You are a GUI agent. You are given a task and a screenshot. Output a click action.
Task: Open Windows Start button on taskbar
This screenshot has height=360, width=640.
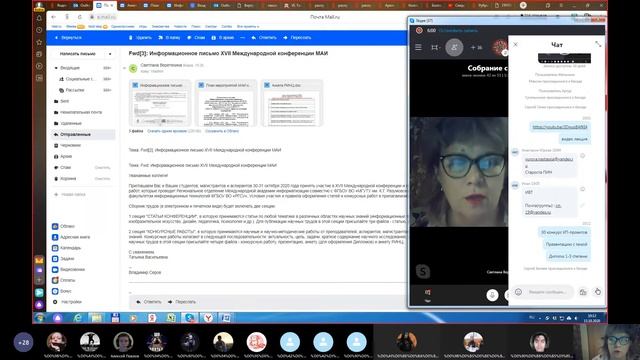point(40,318)
